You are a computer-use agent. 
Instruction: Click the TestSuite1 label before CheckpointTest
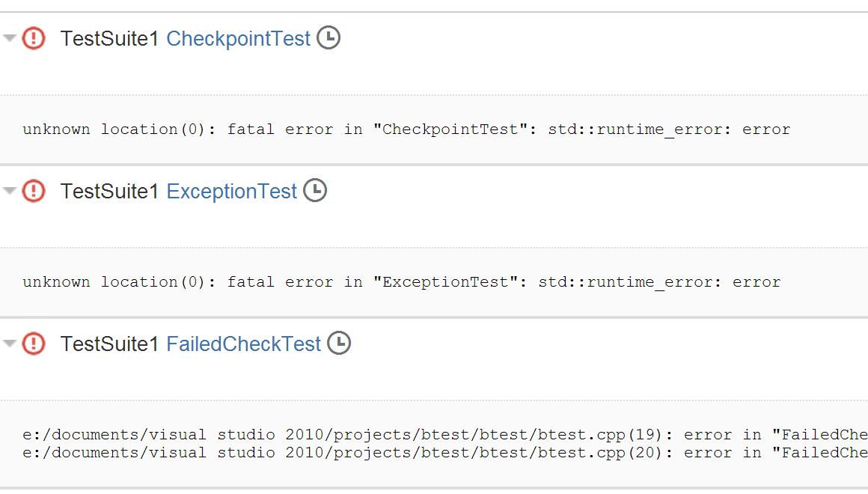pos(109,39)
